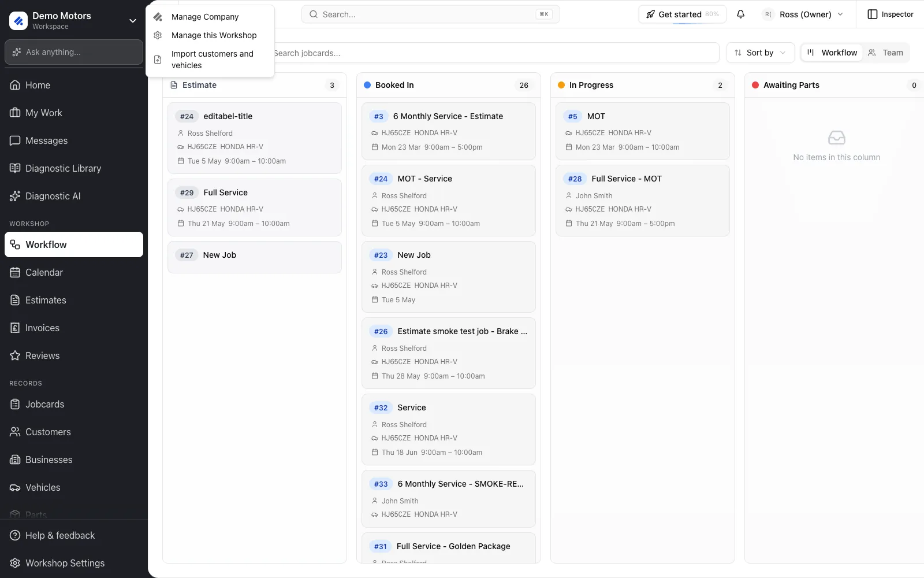Click the Ask anything input box
The height and width of the screenshot is (578, 924).
click(x=74, y=52)
